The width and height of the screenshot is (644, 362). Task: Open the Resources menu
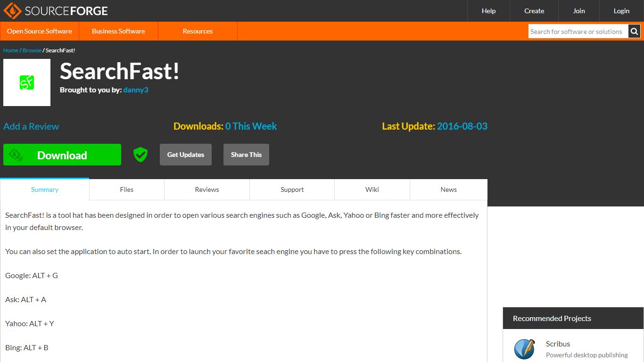(x=198, y=31)
